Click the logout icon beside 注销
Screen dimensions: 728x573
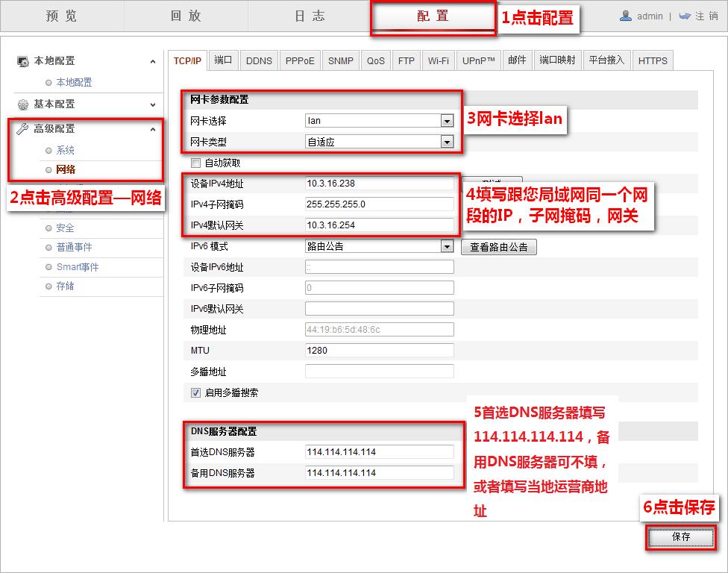pos(683,16)
